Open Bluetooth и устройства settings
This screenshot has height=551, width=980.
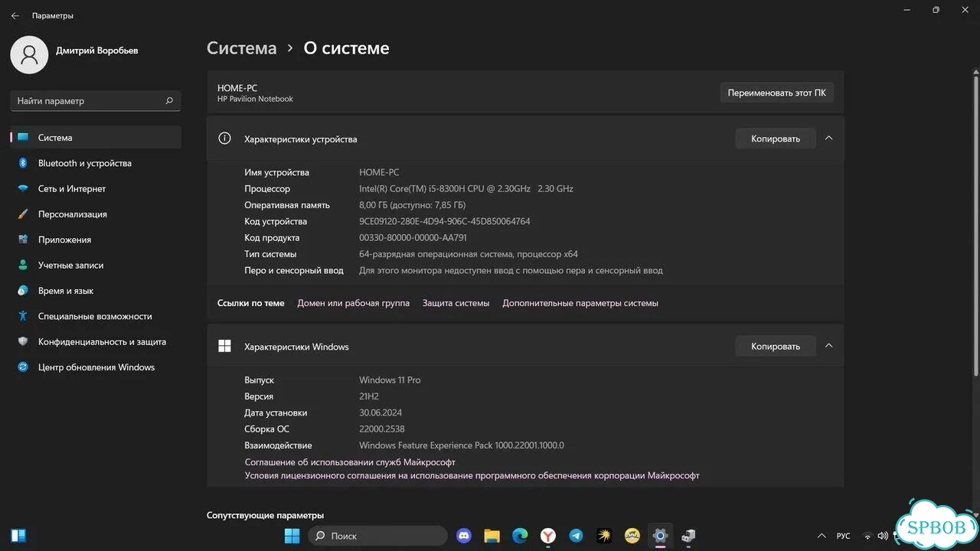click(x=96, y=163)
